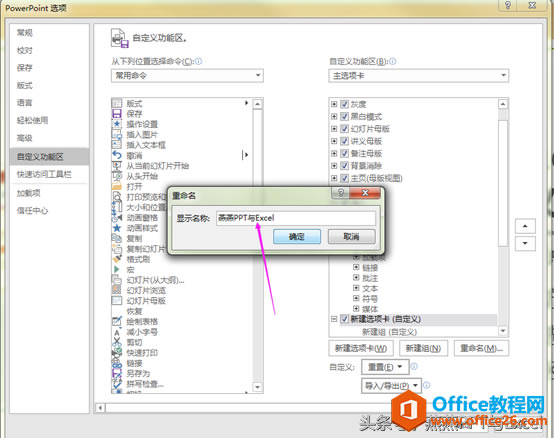Select the 减小字号 letter A icon
Image resolution: width=554 pixels, height=438 pixels.
tap(117, 332)
